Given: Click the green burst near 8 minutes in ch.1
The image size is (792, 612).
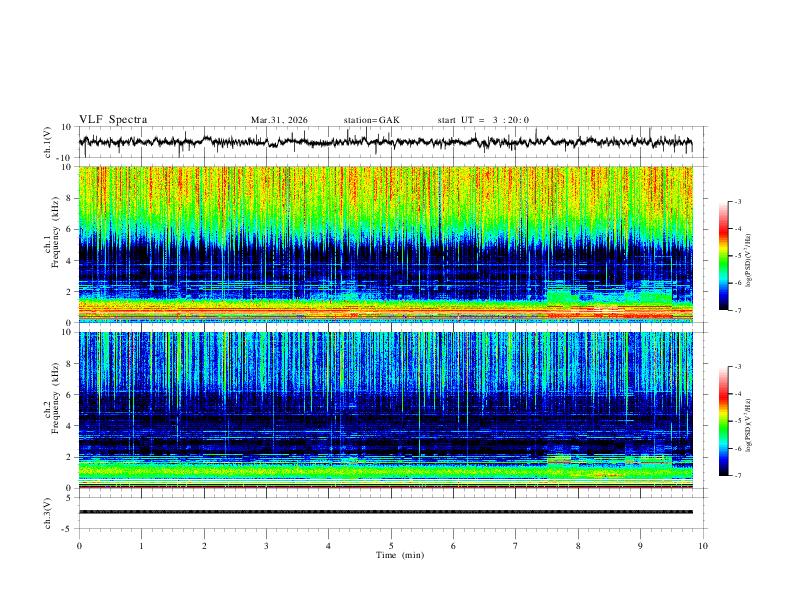Looking at the screenshot, I should pyautogui.click(x=560, y=297).
